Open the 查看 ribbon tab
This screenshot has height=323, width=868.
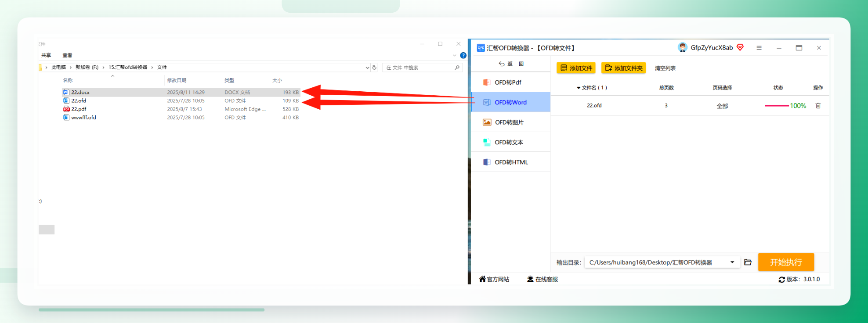coord(67,55)
